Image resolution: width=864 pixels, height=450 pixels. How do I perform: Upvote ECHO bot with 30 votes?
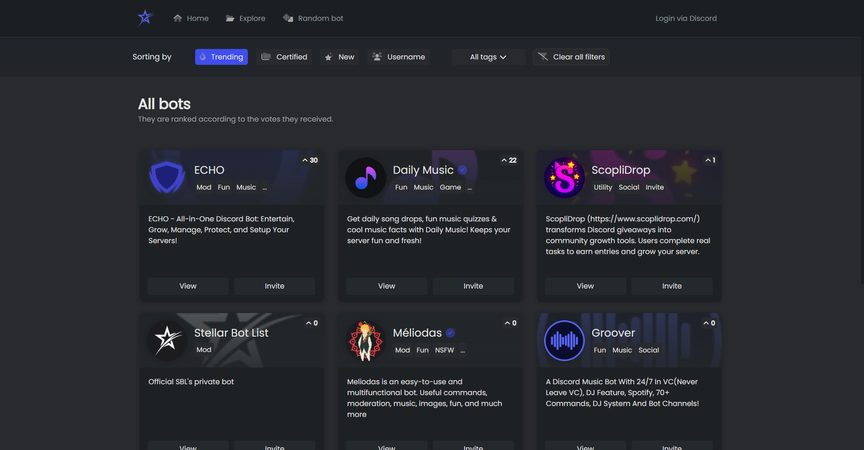pyautogui.click(x=310, y=160)
